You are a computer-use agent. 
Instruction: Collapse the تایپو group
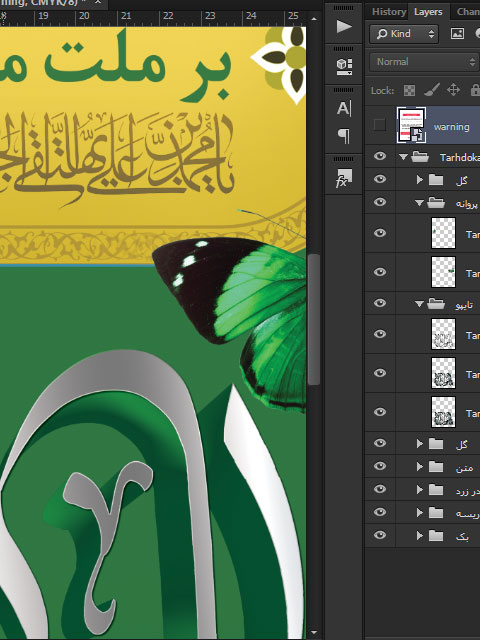tap(419, 304)
